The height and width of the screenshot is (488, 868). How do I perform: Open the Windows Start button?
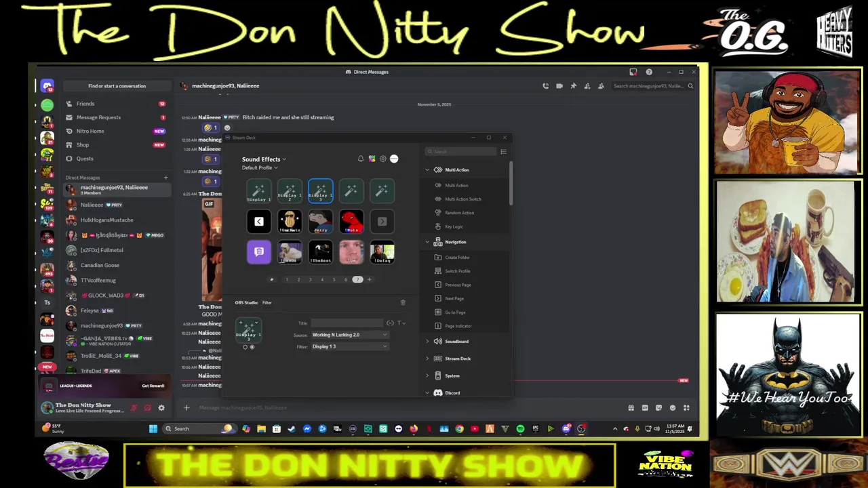[x=153, y=428]
